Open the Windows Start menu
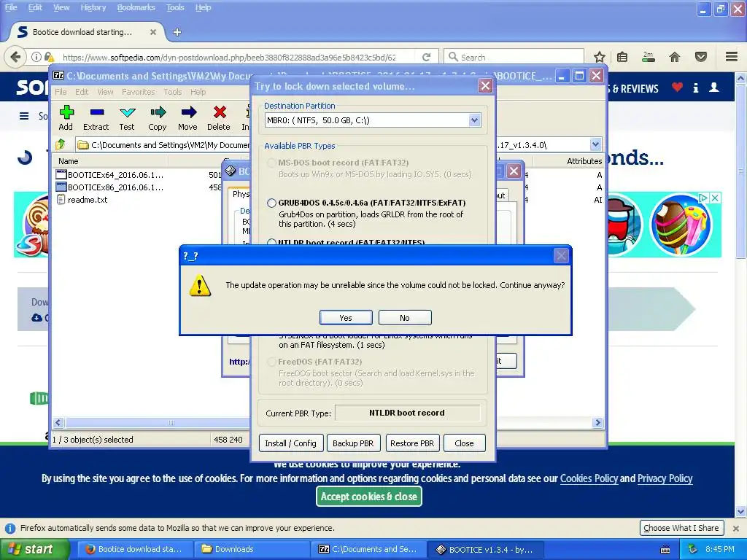The height and width of the screenshot is (560, 747). pyautogui.click(x=34, y=549)
